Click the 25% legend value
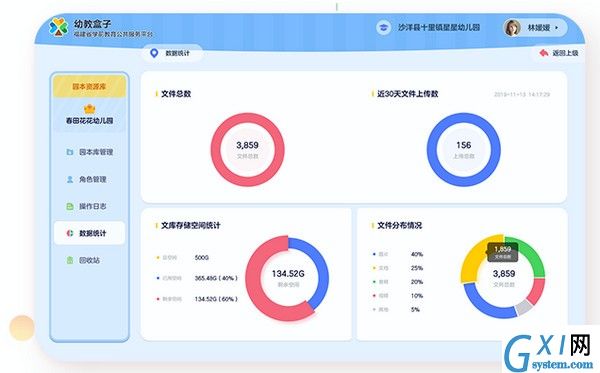Image resolution: width=600 pixels, height=373 pixels. click(417, 268)
